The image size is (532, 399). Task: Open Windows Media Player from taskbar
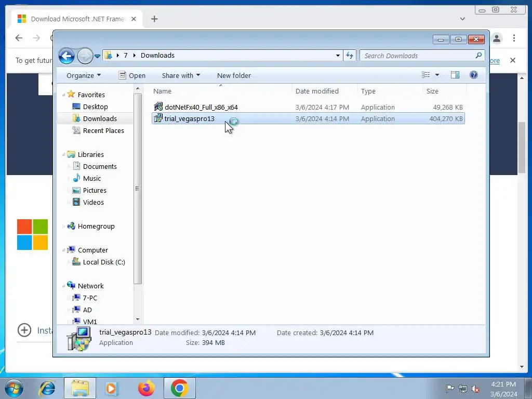(x=112, y=389)
